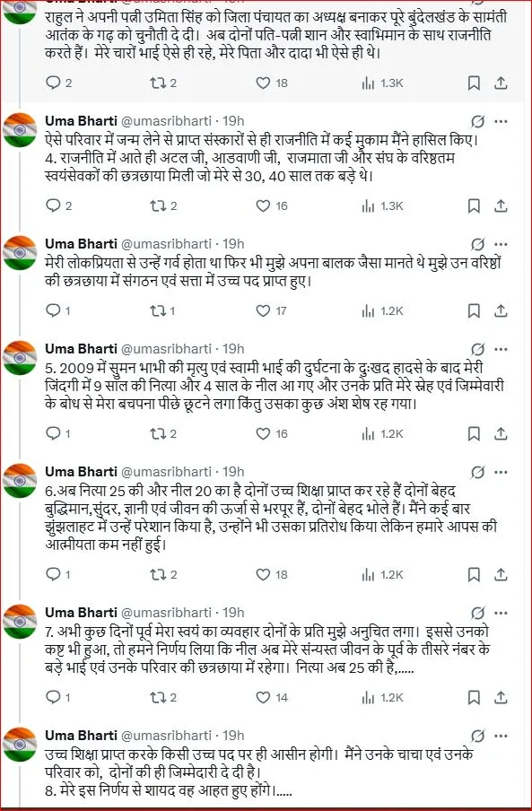Viewport: 532px width, 811px height.
Task: Reply to the tweet numbered 5 about 2009
Action: click(x=53, y=433)
